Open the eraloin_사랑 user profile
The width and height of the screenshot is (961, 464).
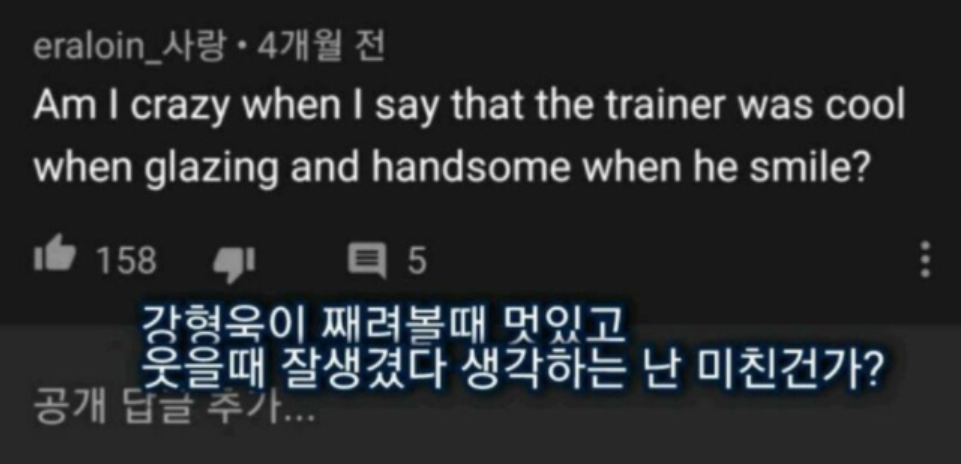(129, 48)
